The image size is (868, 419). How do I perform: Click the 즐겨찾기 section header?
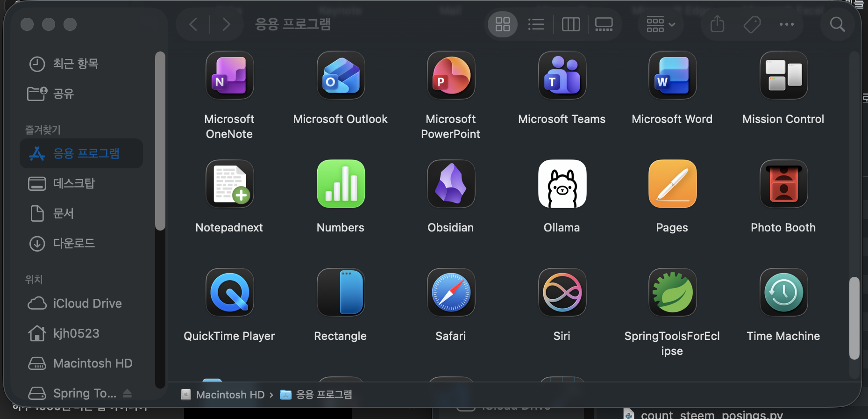click(43, 130)
